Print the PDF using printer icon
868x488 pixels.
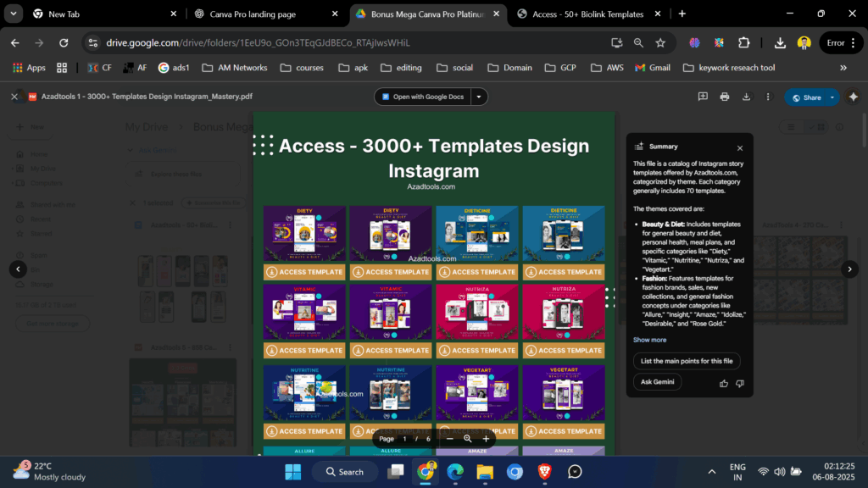click(725, 97)
